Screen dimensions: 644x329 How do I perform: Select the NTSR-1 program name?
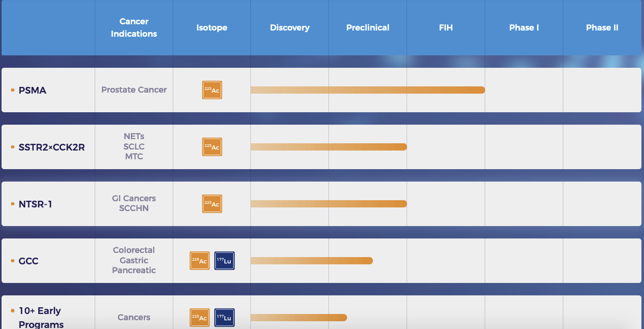coord(35,204)
